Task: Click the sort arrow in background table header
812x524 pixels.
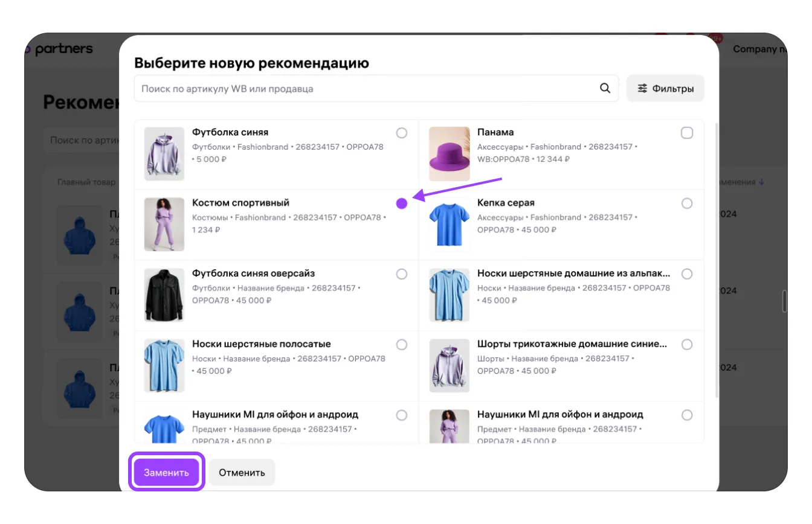Action: (x=761, y=182)
